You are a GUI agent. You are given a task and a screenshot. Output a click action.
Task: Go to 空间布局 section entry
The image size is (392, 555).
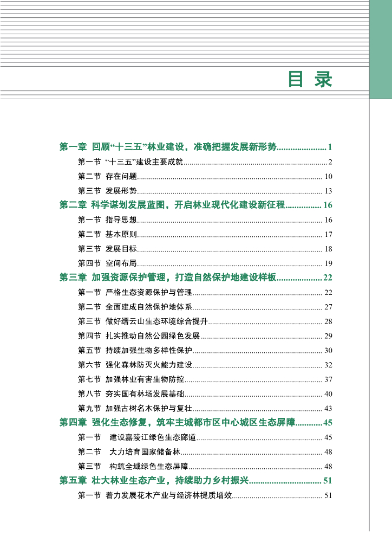[205, 263]
